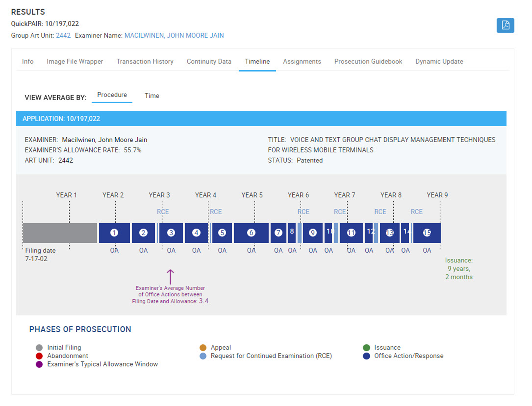Click the orange Appeal legend dot
The height and width of the screenshot is (406, 532).
pos(203,347)
